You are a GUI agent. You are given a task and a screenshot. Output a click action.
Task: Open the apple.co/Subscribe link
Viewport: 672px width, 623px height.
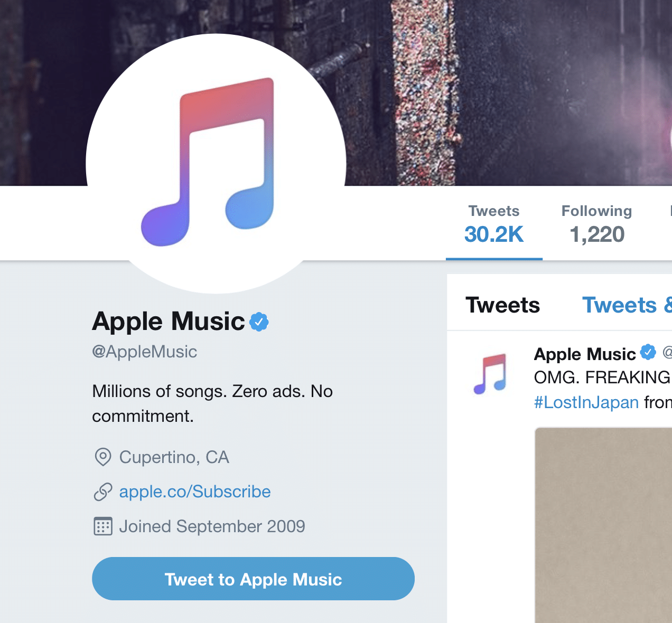[x=195, y=492]
